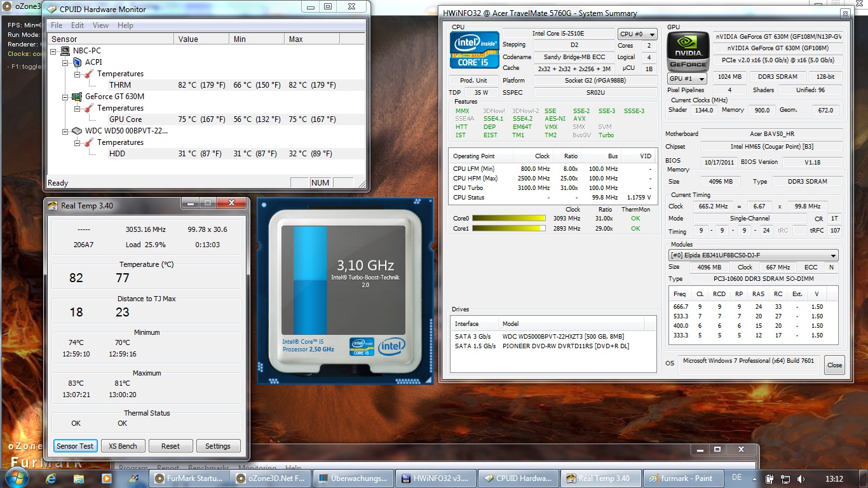The height and width of the screenshot is (488, 868).
Task: Expand the Elpida memory module dropdown
Action: click(x=753, y=255)
